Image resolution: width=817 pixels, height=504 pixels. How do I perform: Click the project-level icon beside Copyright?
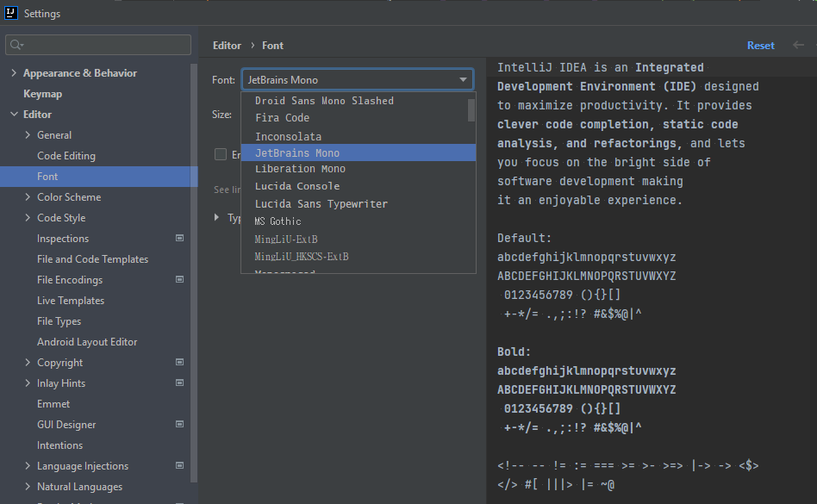click(179, 362)
